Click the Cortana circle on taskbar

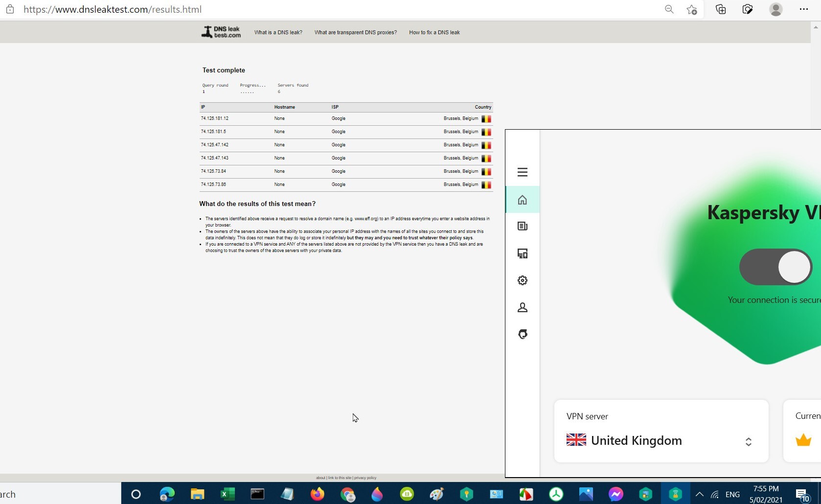[136, 494]
